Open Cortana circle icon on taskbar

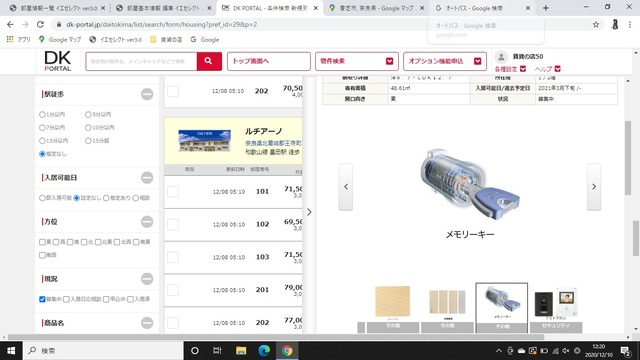(195, 351)
